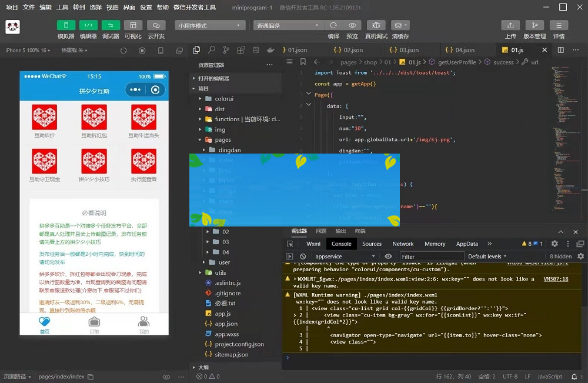Click 首页 home in simulator tab bar

point(45,324)
